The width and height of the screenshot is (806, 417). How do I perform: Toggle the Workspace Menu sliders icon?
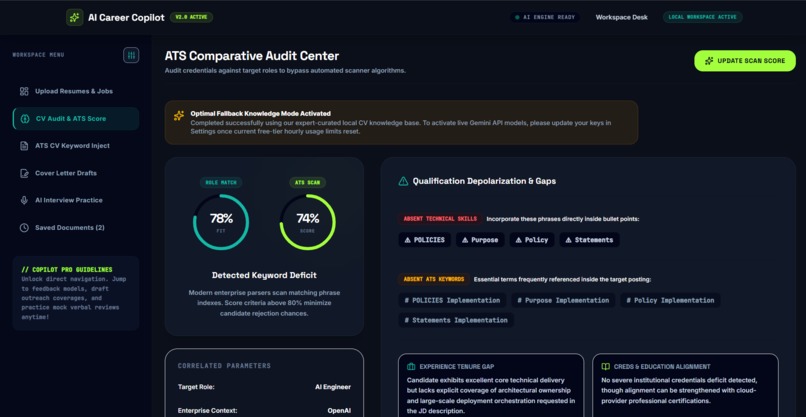(x=131, y=55)
